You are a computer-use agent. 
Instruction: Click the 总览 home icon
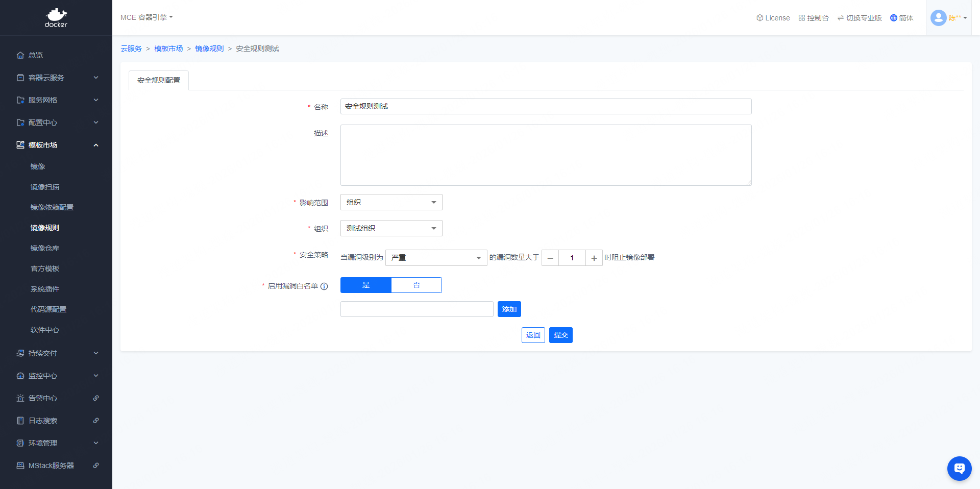[x=20, y=55]
